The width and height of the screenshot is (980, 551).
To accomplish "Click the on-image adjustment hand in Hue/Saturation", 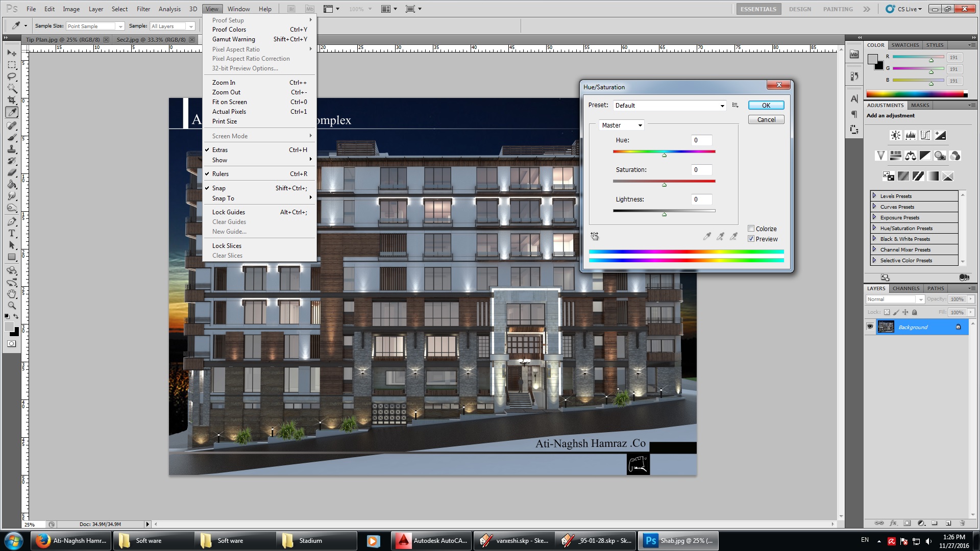I will point(595,236).
